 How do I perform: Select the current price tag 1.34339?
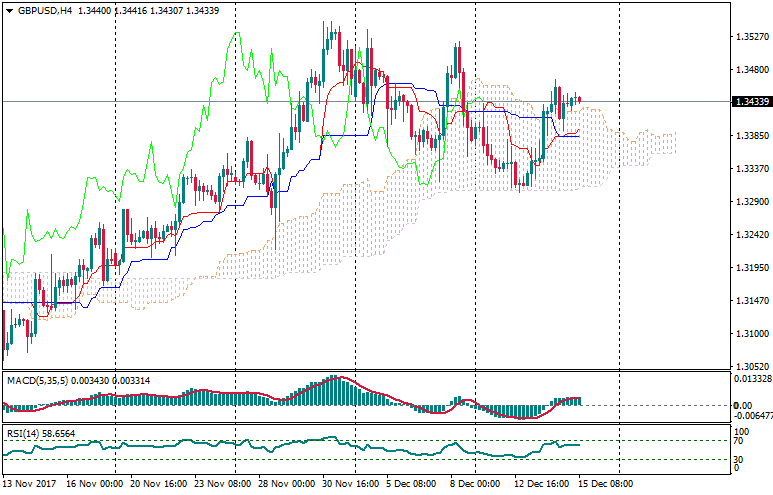point(750,102)
